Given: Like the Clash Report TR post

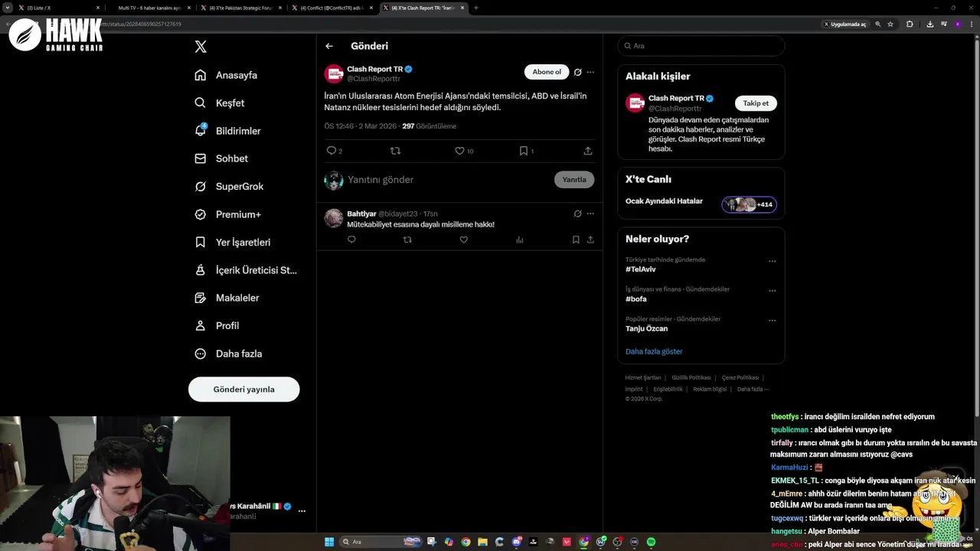Looking at the screenshot, I should click(x=459, y=151).
